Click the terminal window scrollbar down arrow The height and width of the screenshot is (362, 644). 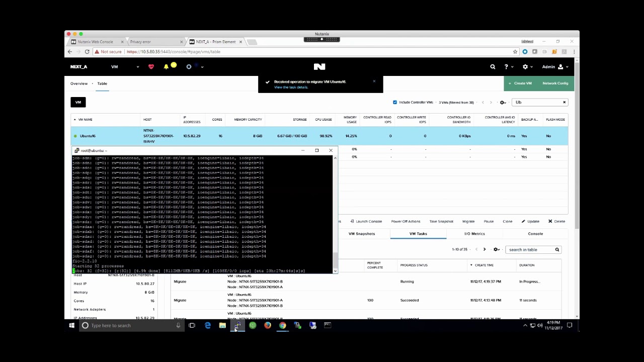[335, 270]
